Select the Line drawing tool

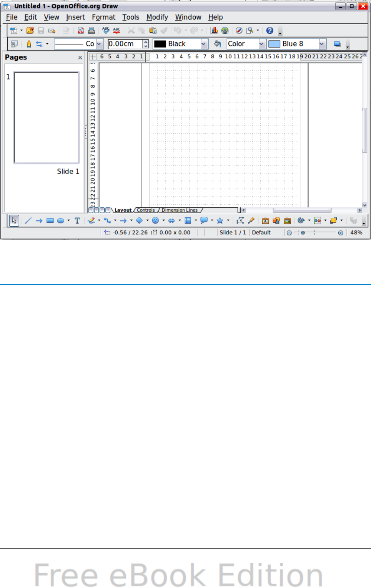pyautogui.click(x=28, y=220)
